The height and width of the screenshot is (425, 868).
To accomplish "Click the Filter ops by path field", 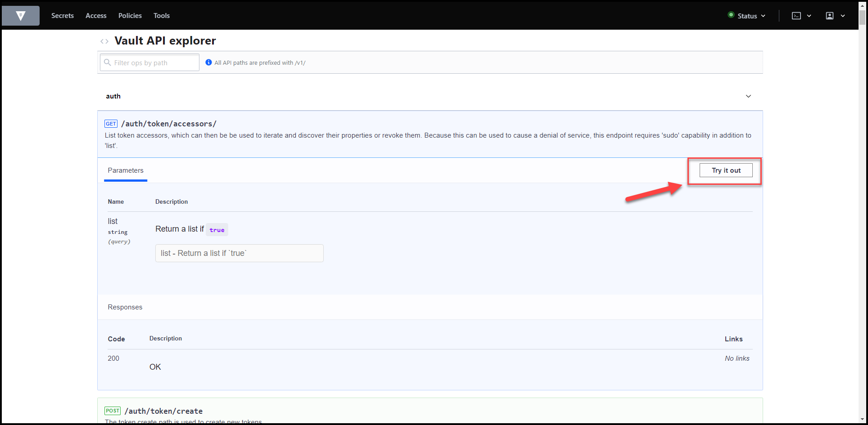I will pos(149,62).
